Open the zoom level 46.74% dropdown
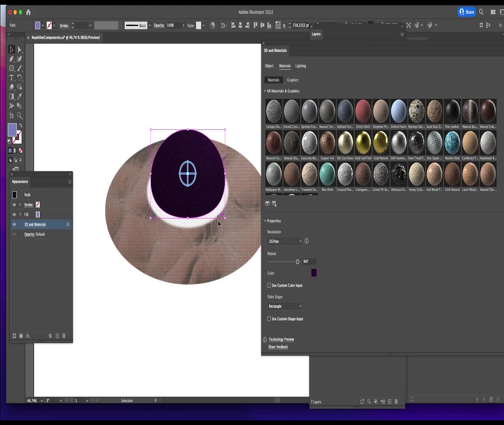 click(x=42, y=401)
